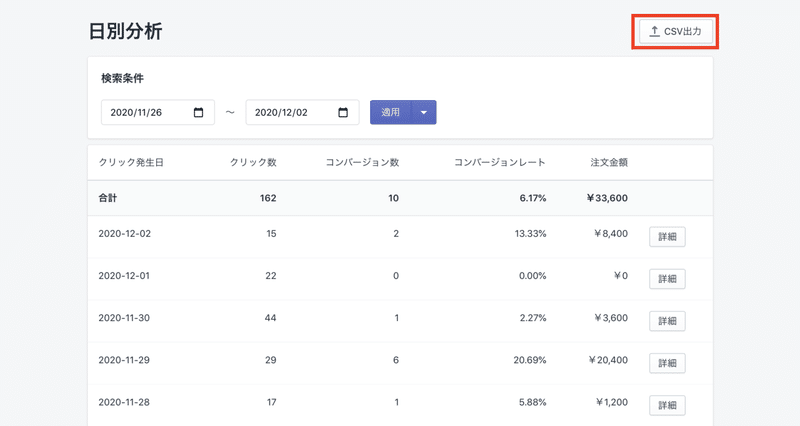This screenshot has width=800, height=426.
Task: Click the date cell 2020-11-29
Action: [124, 360]
